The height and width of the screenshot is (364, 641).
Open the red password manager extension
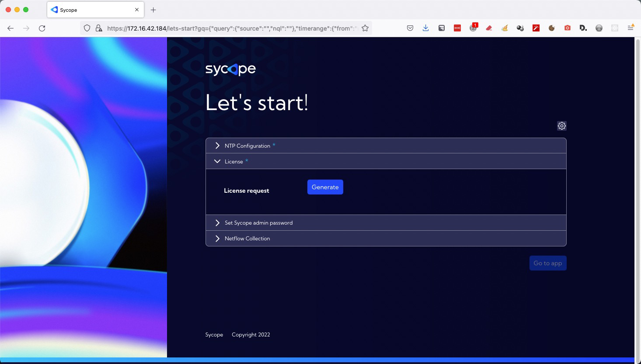pos(457,28)
